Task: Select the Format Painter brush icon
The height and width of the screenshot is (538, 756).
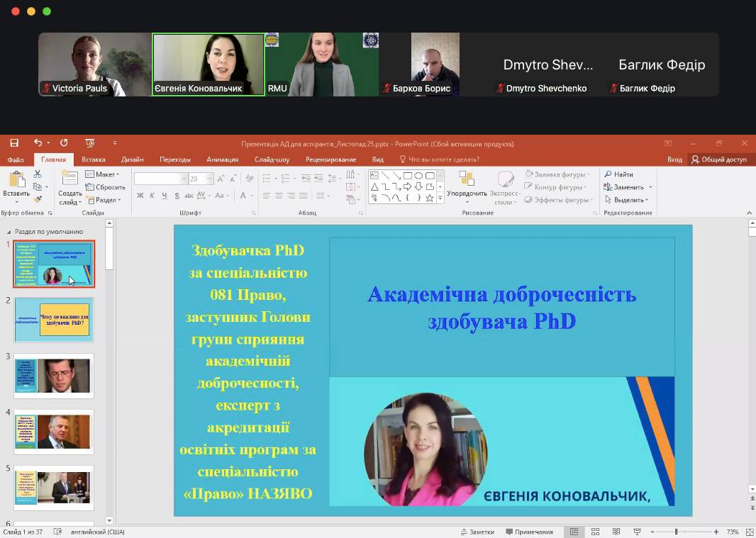Action: (38, 198)
